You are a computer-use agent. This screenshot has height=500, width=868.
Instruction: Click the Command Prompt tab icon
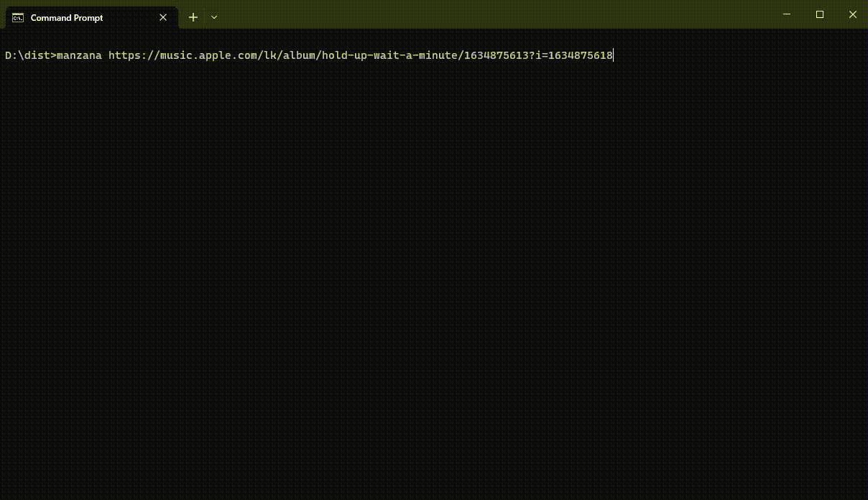[x=18, y=18]
